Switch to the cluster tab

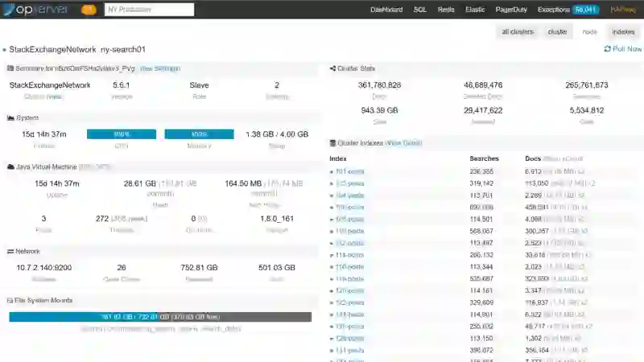(x=557, y=31)
